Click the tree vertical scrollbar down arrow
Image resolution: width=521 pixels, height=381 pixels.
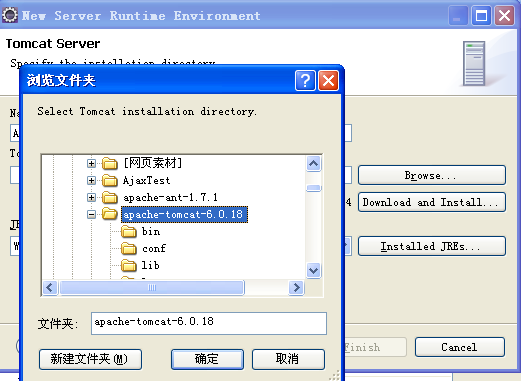(x=314, y=270)
